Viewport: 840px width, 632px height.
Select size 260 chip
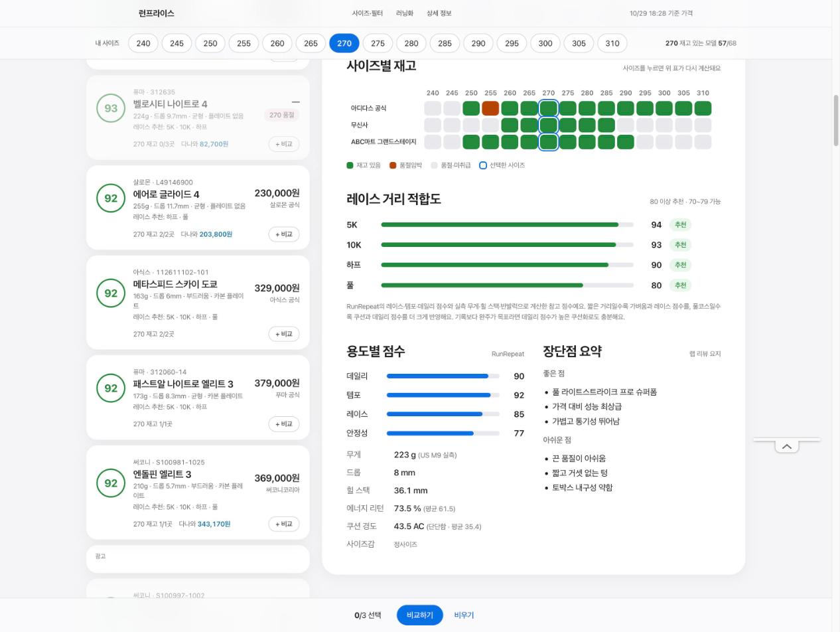coord(277,43)
